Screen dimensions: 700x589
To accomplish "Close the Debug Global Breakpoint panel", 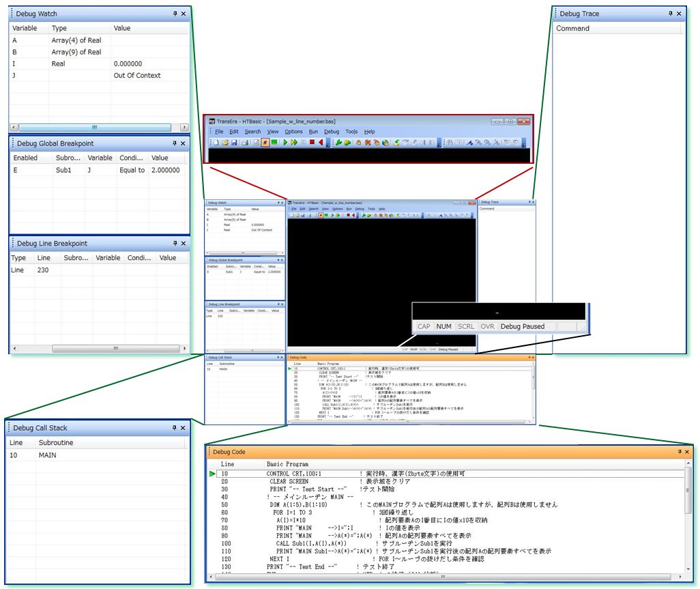I will [x=183, y=143].
